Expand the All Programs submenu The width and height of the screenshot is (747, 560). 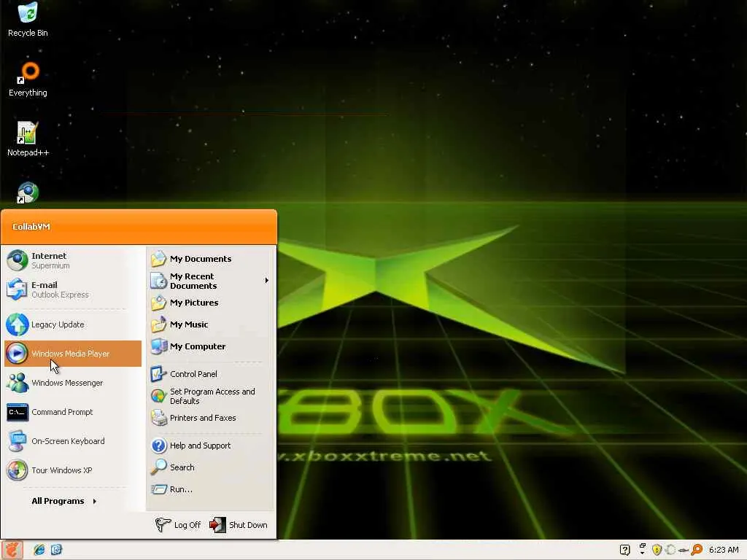click(64, 501)
